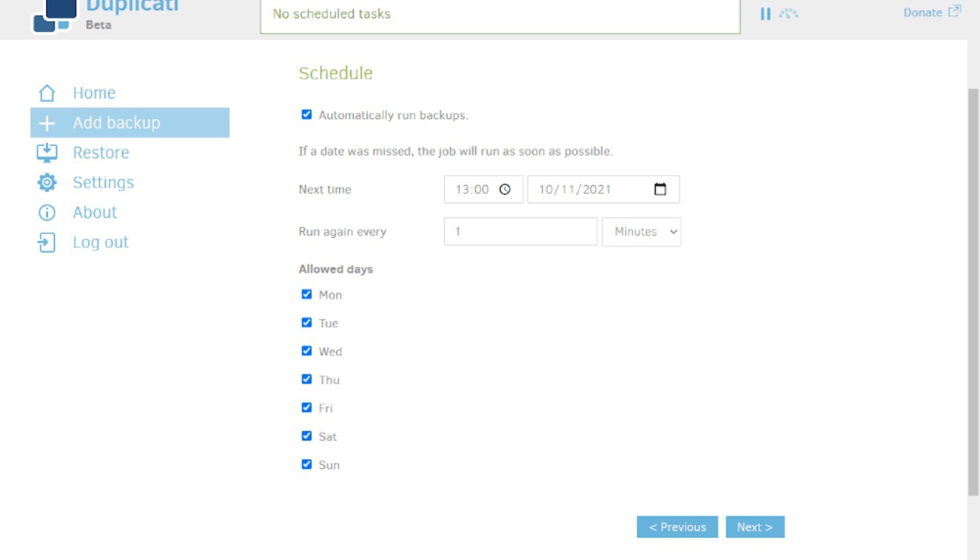Click the Allowed days label
This screenshot has height=560, width=980.
335,269
